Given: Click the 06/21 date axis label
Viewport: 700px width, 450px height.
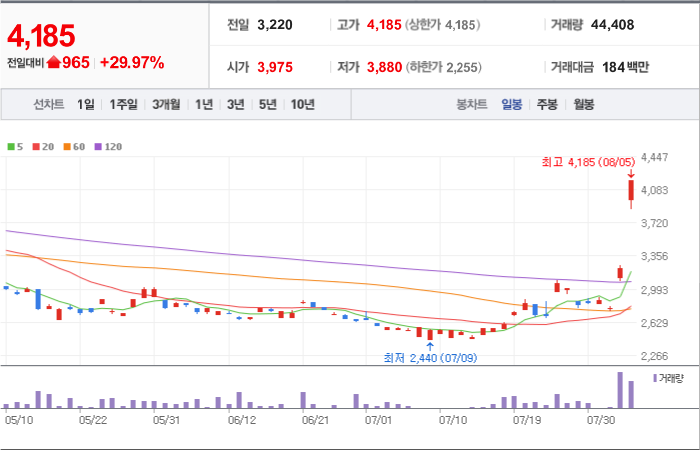Looking at the screenshot, I should tap(315, 420).
